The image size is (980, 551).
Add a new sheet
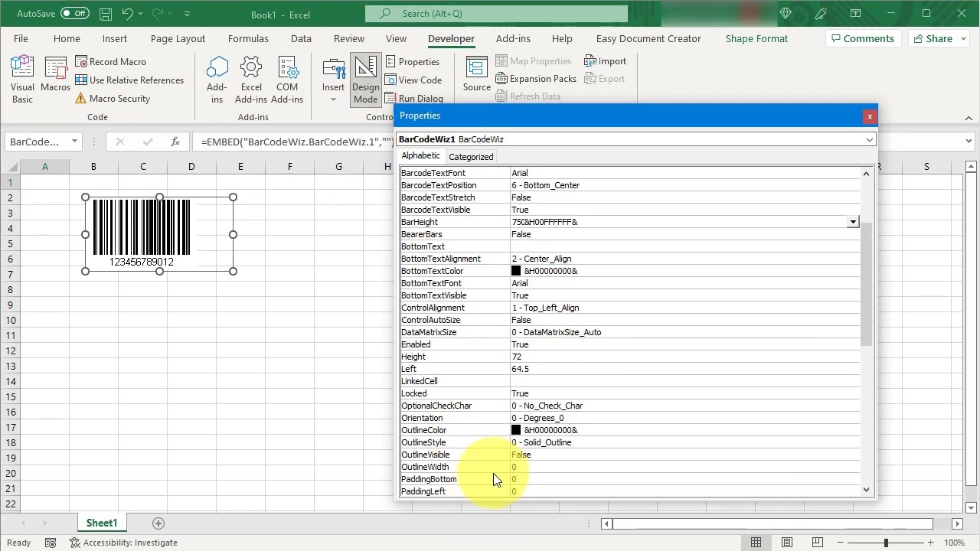click(158, 523)
